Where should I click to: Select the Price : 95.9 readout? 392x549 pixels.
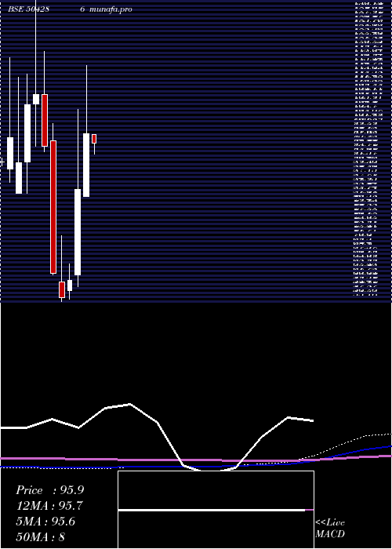point(50,490)
